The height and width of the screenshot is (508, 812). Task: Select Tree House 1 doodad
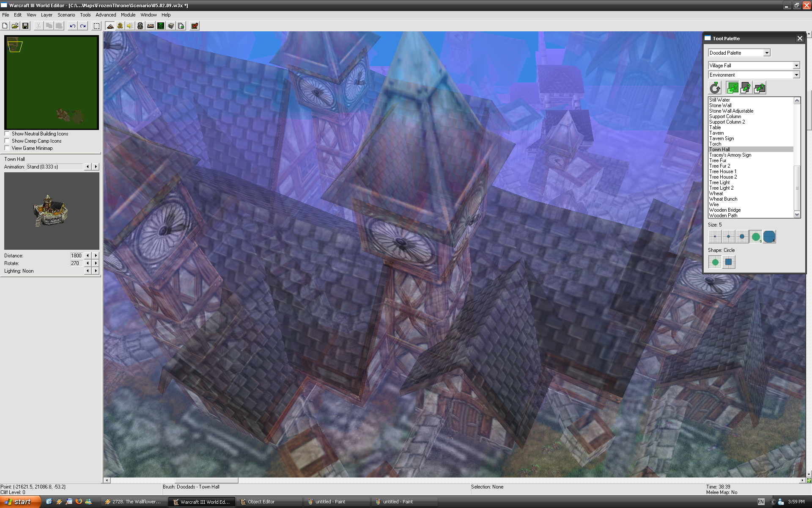click(x=723, y=171)
